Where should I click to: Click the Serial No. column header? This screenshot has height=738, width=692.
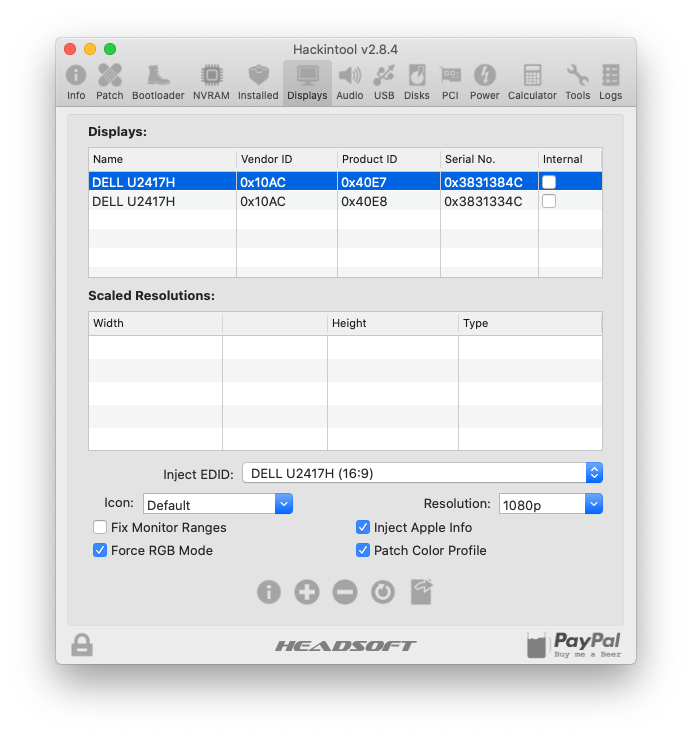click(489, 160)
